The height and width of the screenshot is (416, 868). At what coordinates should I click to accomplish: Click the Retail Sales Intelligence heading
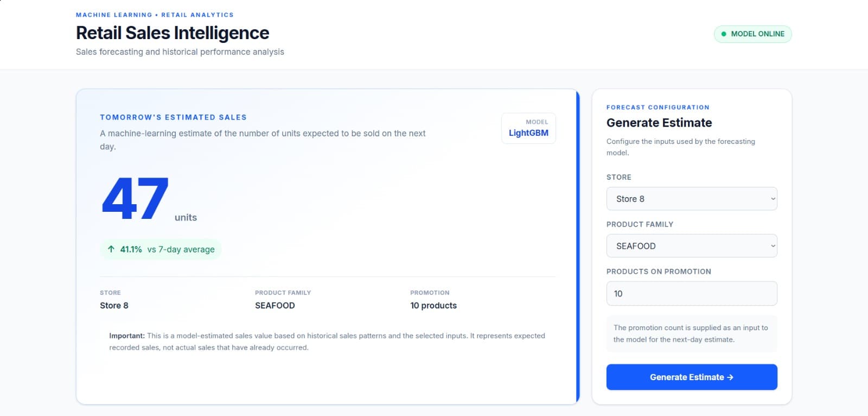pyautogui.click(x=173, y=33)
